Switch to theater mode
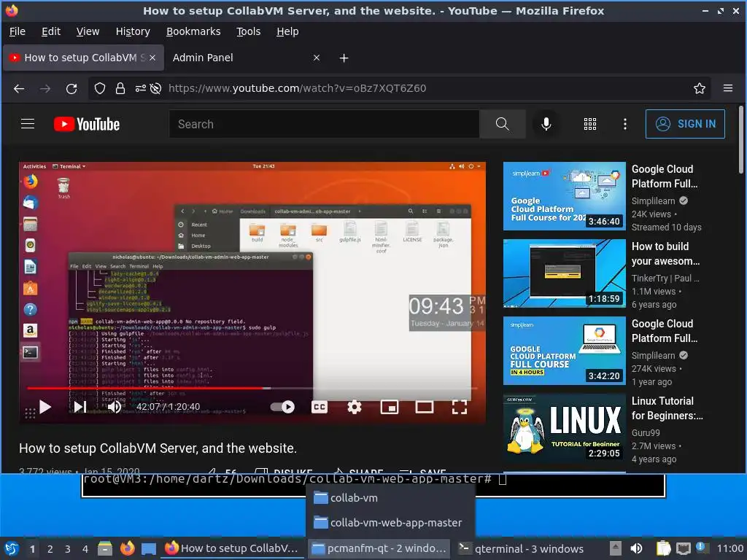The image size is (747, 560). pos(425,407)
